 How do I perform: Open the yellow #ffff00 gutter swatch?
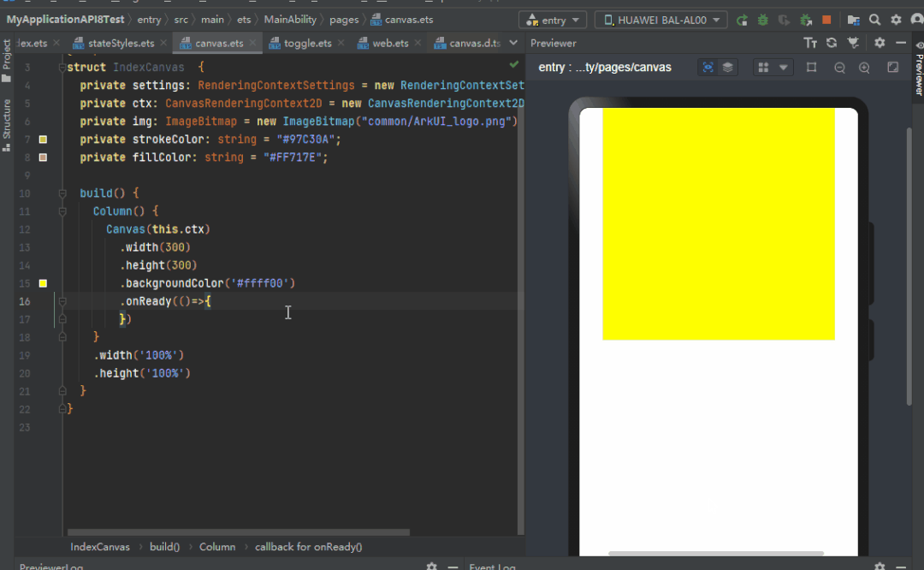[x=43, y=283]
